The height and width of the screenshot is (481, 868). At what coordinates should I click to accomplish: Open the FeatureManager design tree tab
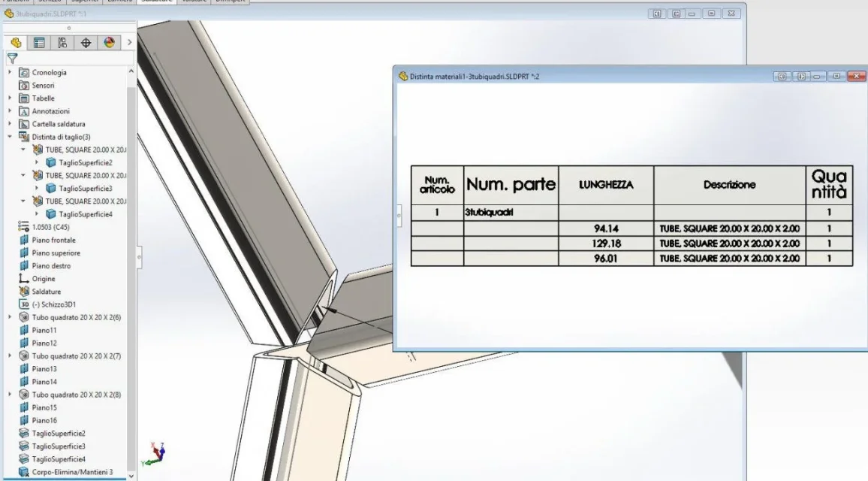click(x=16, y=43)
